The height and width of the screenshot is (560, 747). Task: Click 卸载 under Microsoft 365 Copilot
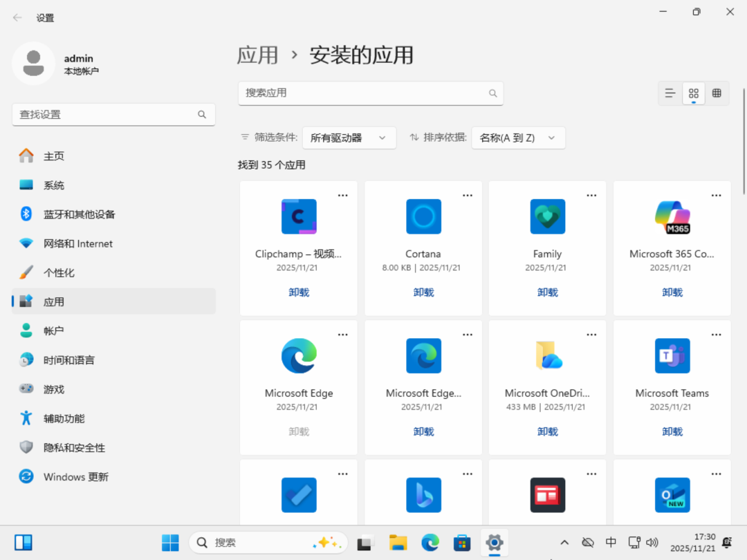click(672, 292)
